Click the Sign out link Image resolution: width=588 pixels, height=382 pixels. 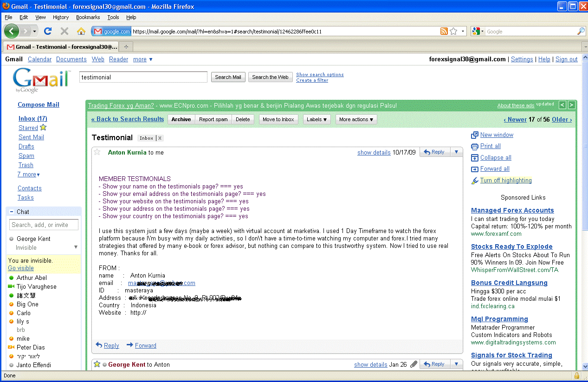pyautogui.click(x=567, y=59)
